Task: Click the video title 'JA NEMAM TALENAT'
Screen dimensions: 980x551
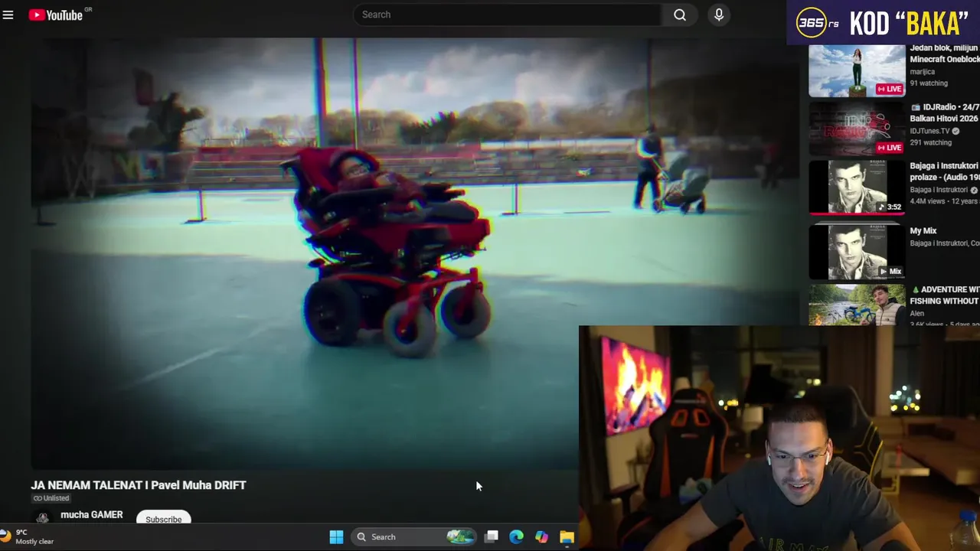Action: (138, 485)
